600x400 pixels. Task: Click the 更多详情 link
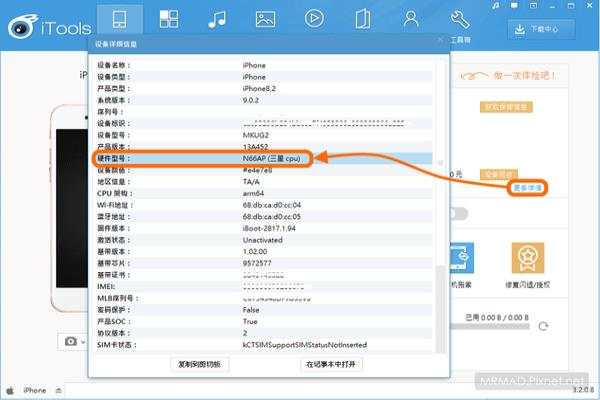point(527,188)
